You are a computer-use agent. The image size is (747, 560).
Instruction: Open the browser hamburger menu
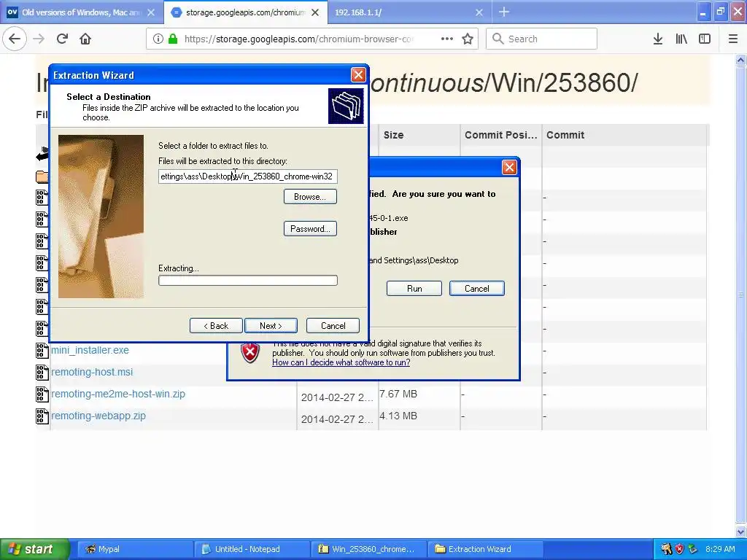733,39
